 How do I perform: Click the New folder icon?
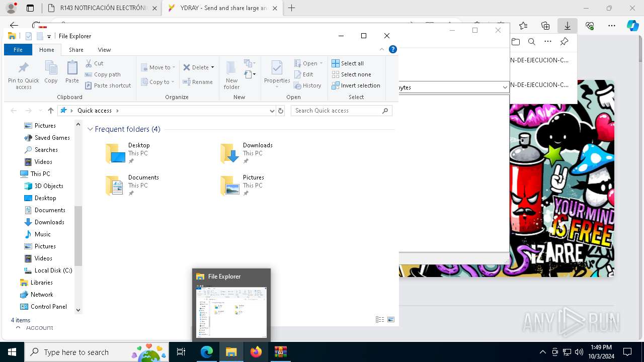(231, 75)
